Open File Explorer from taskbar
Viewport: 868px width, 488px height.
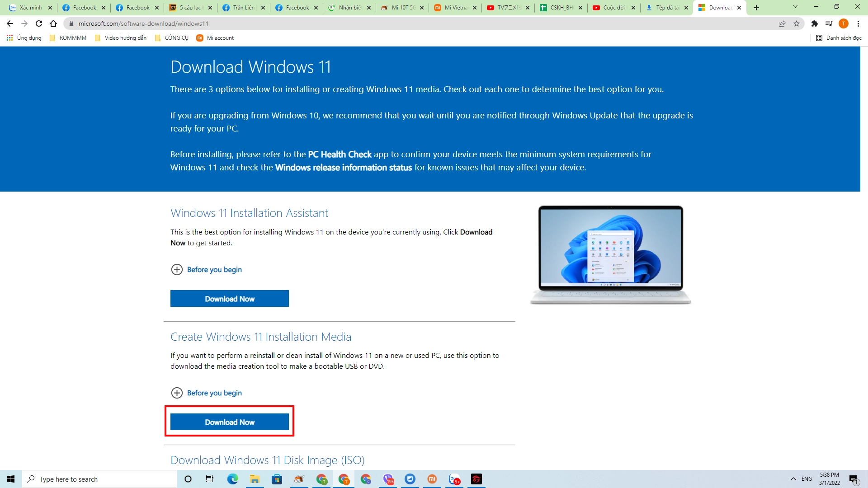(255, 479)
